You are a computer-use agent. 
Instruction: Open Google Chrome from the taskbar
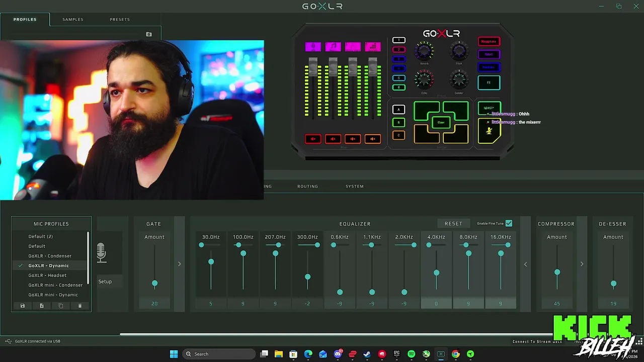coord(455,354)
